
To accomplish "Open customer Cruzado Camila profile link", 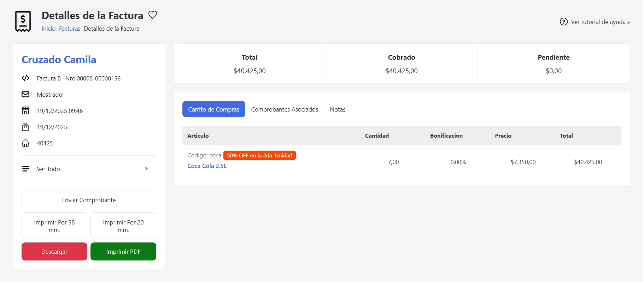I will [x=59, y=60].
